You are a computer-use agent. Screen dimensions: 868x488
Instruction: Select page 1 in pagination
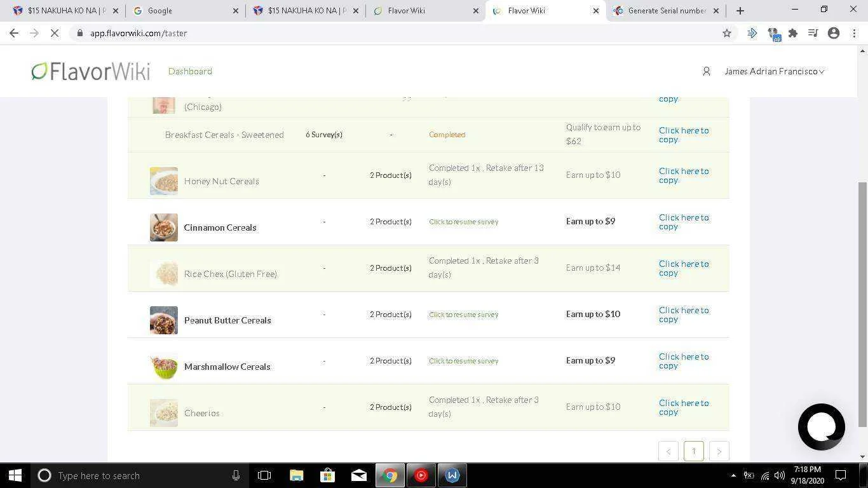[693, 451]
